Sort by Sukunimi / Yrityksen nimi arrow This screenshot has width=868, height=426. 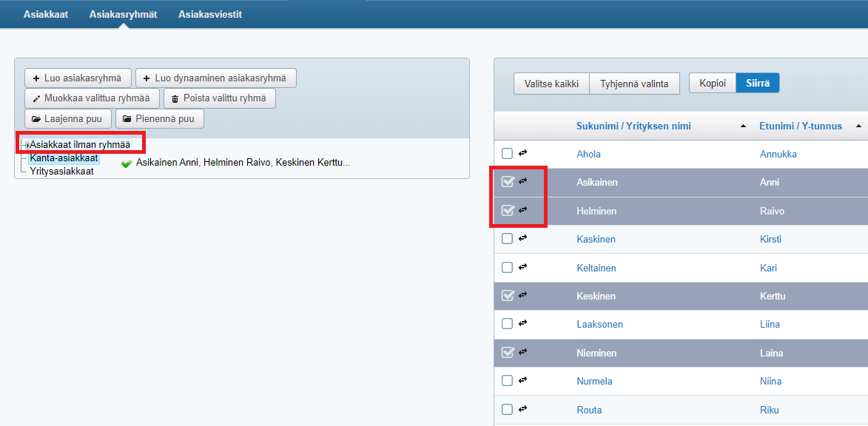click(743, 126)
